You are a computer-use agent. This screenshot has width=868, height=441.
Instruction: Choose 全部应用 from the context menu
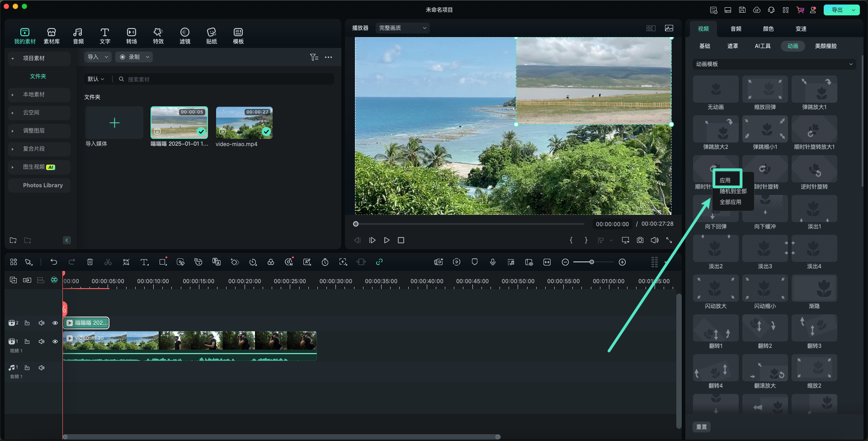pyautogui.click(x=730, y=202)
